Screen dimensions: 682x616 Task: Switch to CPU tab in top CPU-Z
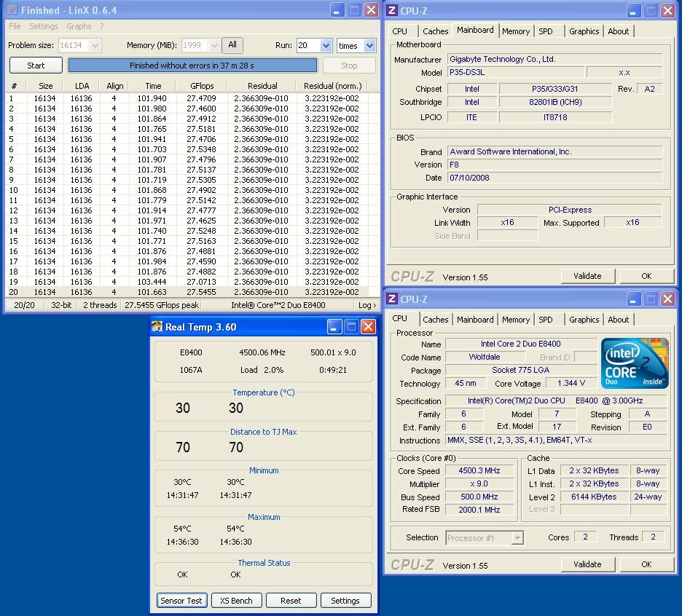tap(400, 31)
